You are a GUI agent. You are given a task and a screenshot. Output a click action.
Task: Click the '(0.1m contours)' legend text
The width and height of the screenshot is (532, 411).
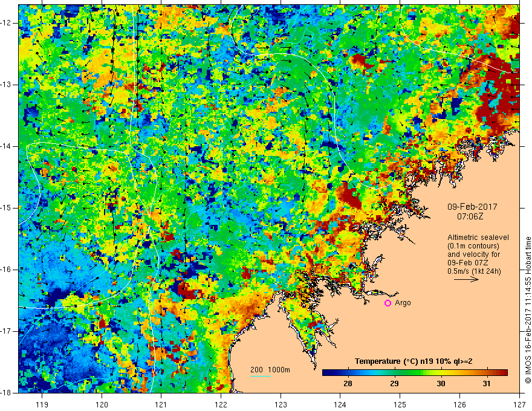tap(473, 246)
